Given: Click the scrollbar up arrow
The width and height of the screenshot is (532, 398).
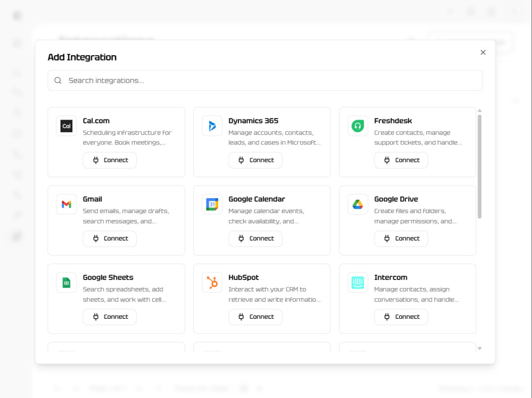Looking at the screenshot, I should point(479,111).
